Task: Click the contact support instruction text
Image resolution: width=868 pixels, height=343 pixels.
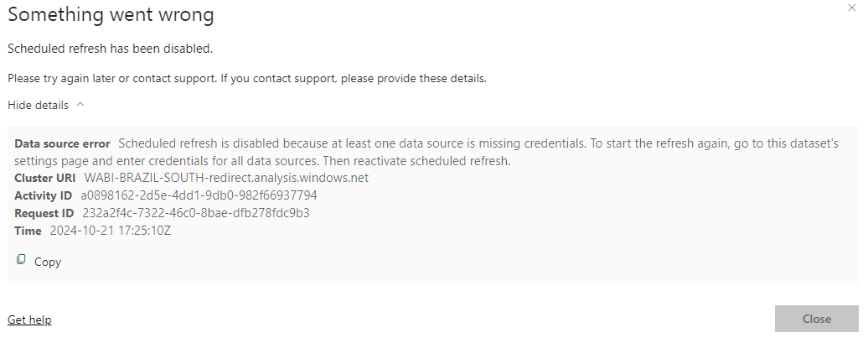Action: 247,79
